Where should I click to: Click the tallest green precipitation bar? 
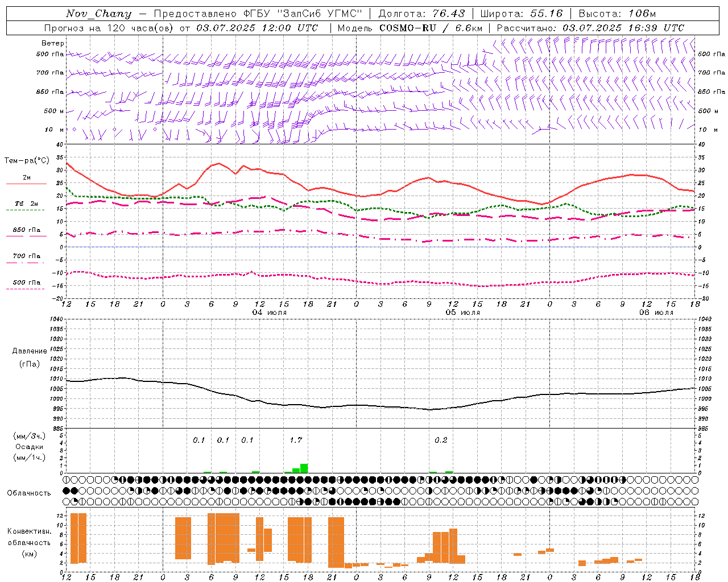(304, 468)
